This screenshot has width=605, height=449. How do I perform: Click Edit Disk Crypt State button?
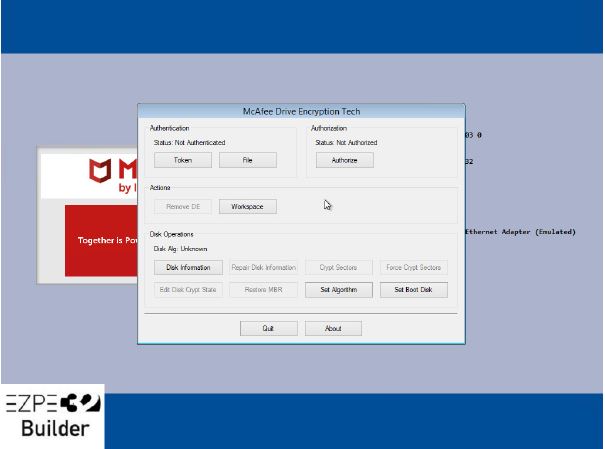coord(188,290)
